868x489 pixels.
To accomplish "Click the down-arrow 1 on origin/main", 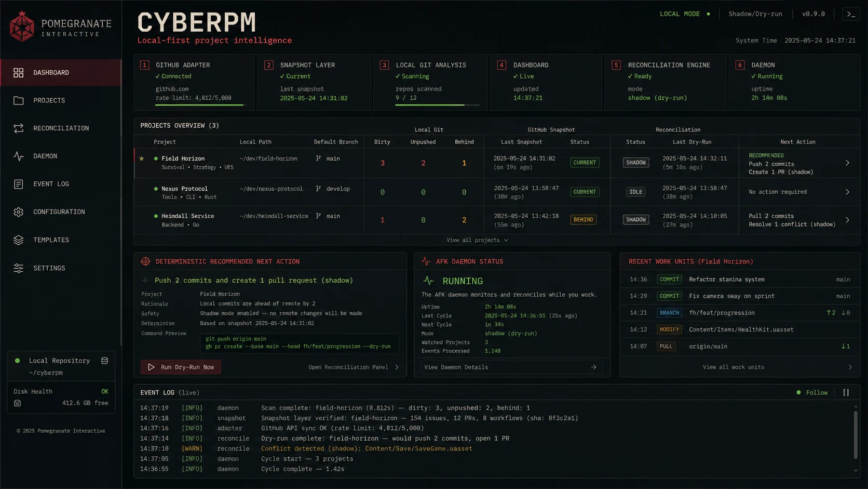I will (846, 346).
